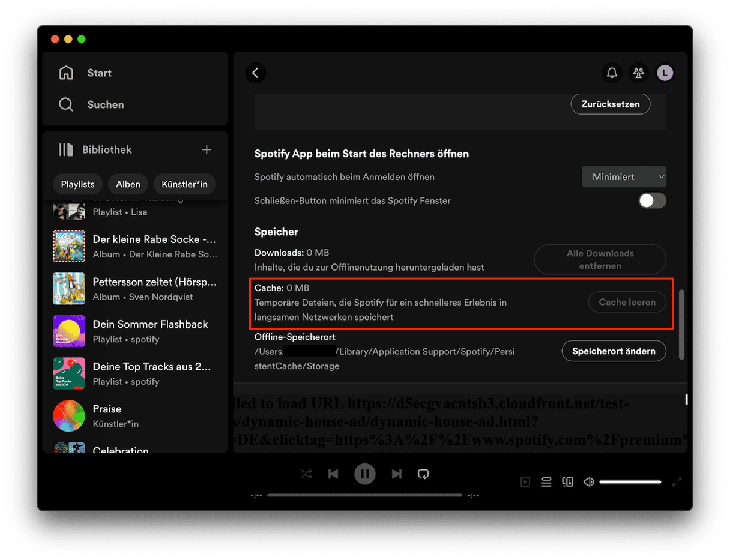Screen dimensions: 730x560
Task: Open notifications bell icon
Action: (x=612, y=73)
